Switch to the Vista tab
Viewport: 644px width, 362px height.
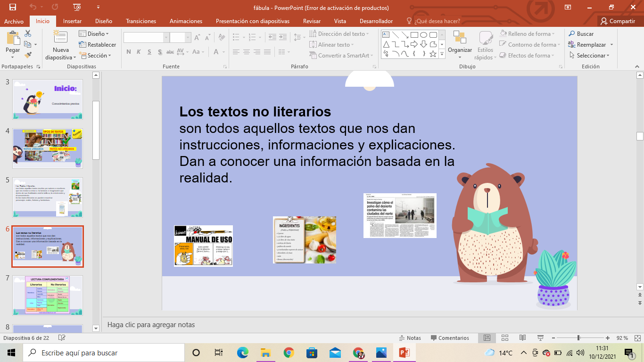(x=340, y=21)
